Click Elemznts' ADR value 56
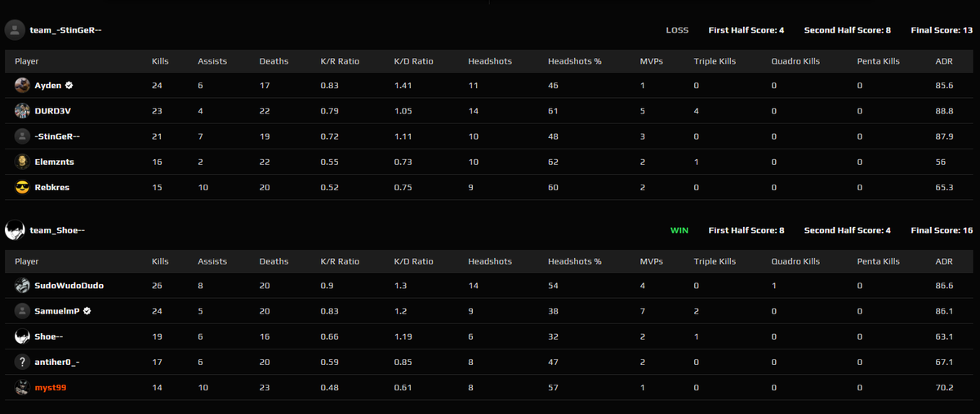Image resolution: width=980 pixels, height=414 pixels. coord(940,162)
